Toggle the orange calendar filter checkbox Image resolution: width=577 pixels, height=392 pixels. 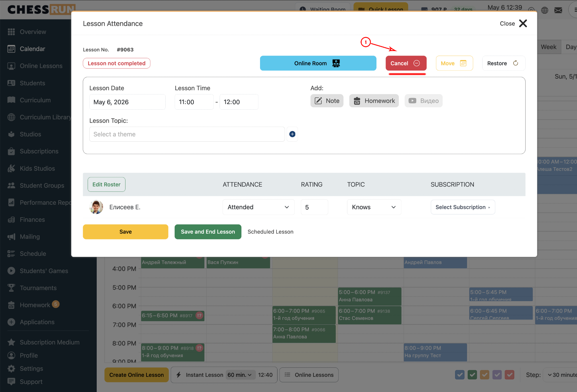click(x=484, y=375)
